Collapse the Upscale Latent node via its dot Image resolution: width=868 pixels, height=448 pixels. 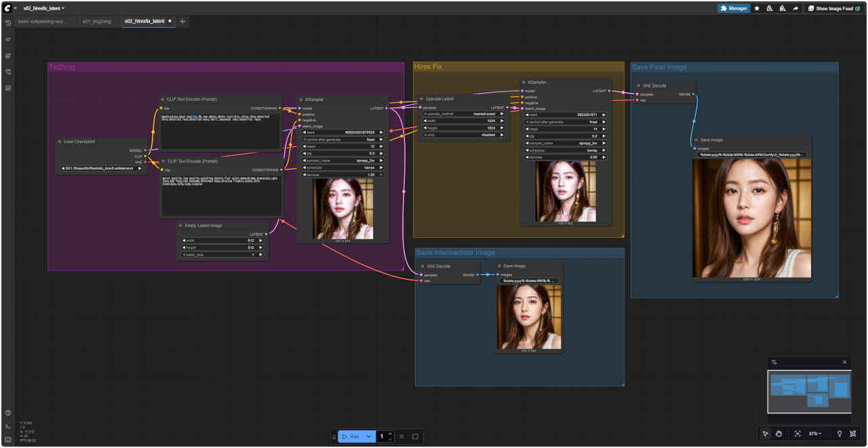(421, 98)
